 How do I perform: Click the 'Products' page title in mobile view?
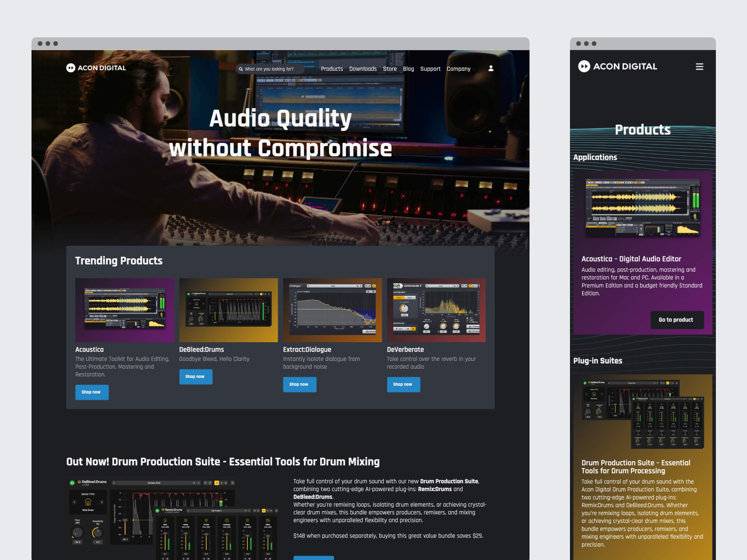[643, 129]
